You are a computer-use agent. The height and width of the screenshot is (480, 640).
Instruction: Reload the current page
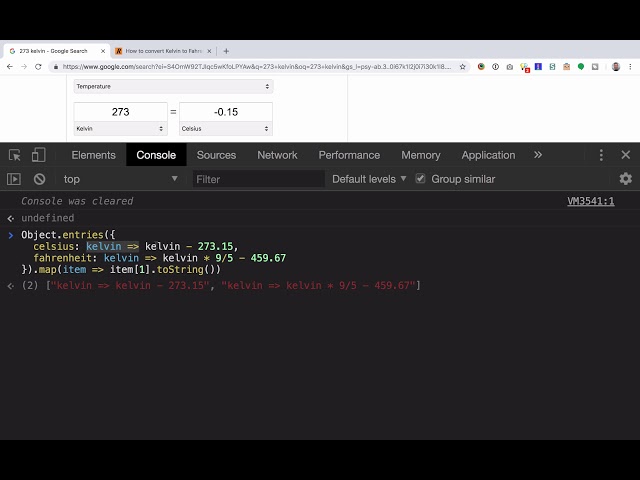click(38, 67)
